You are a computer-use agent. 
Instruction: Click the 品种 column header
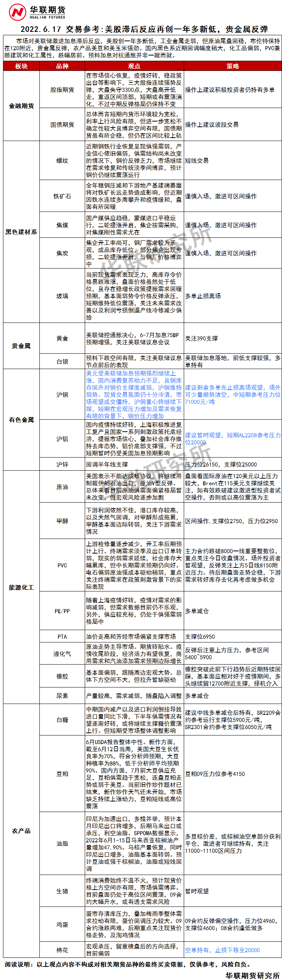pos(62,66)
